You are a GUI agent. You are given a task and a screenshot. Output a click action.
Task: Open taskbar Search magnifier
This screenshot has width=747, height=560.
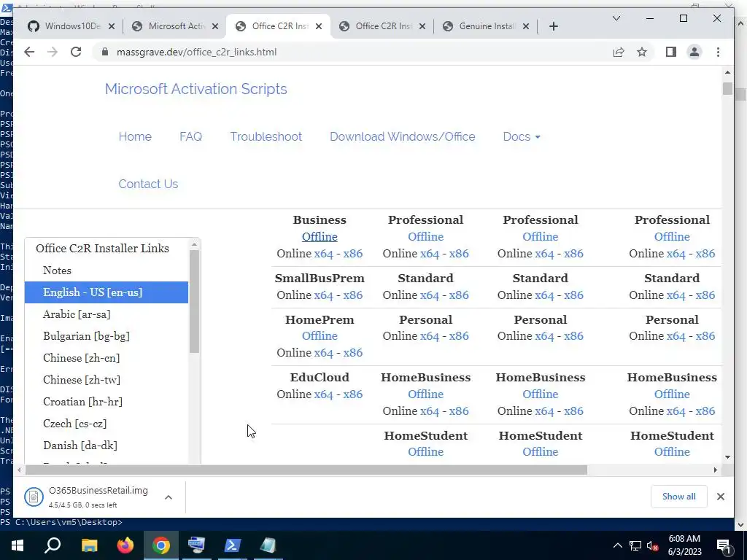[x=53, y=545]
